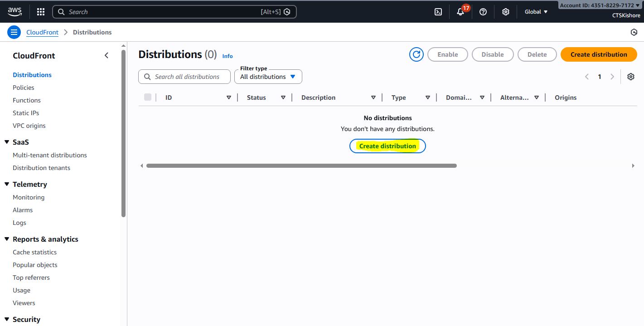The width and height of the screenshot is (644, 326).
Task: Open the AWS services grid menu
Action: 40,12
